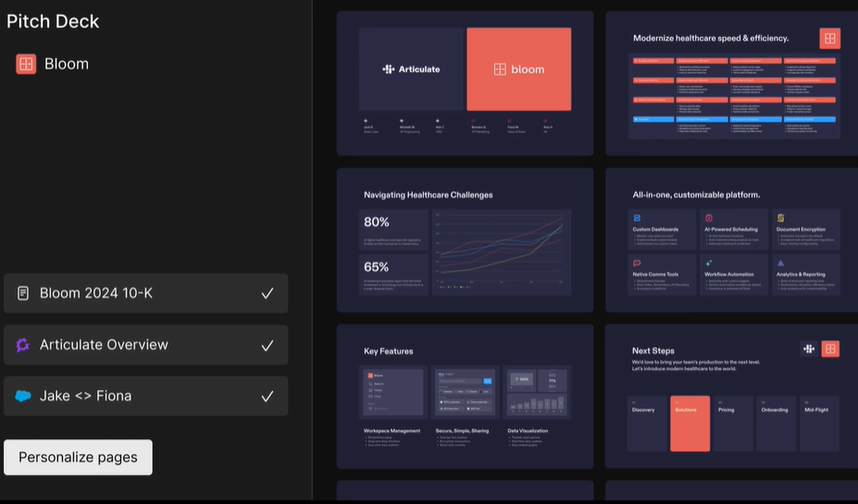The width and height of the screenshot is (858, 504).
Task: Click the Salesforce cloud icon beside Jake <> Fiona
Action: pos(23,396)
